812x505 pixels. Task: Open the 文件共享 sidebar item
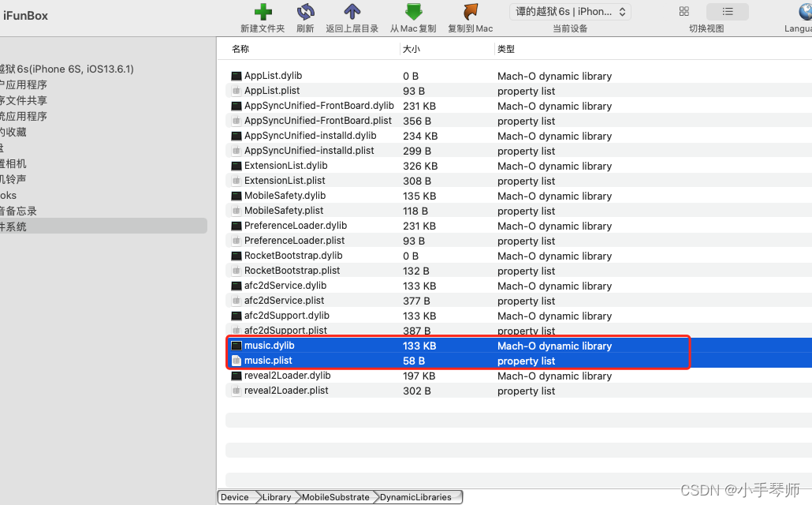pos(24,100)
